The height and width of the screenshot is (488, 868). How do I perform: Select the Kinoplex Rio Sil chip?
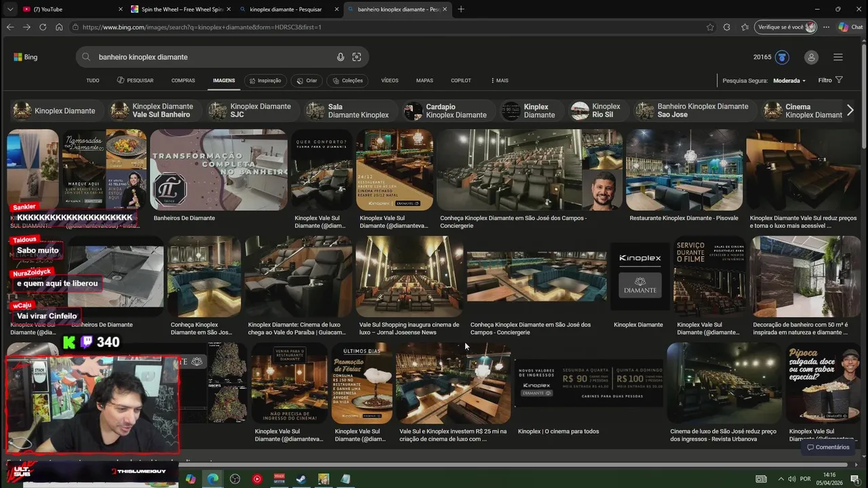point(597,110)
